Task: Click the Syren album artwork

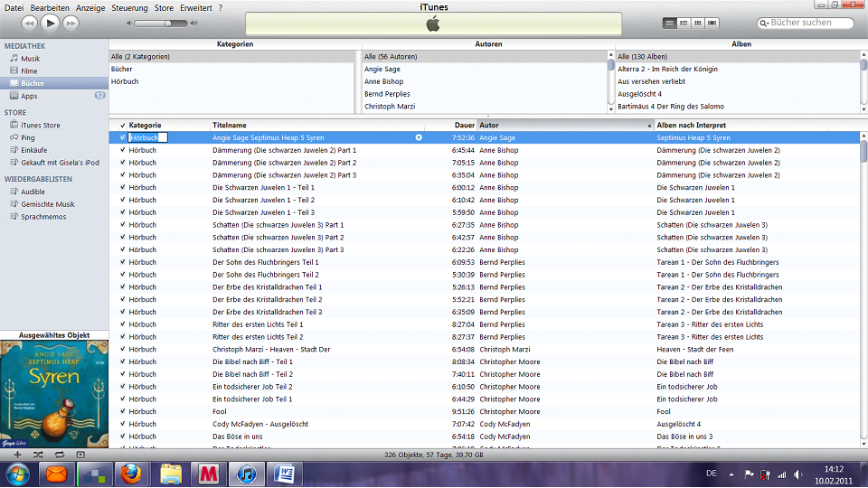Action: click(54, 394)
